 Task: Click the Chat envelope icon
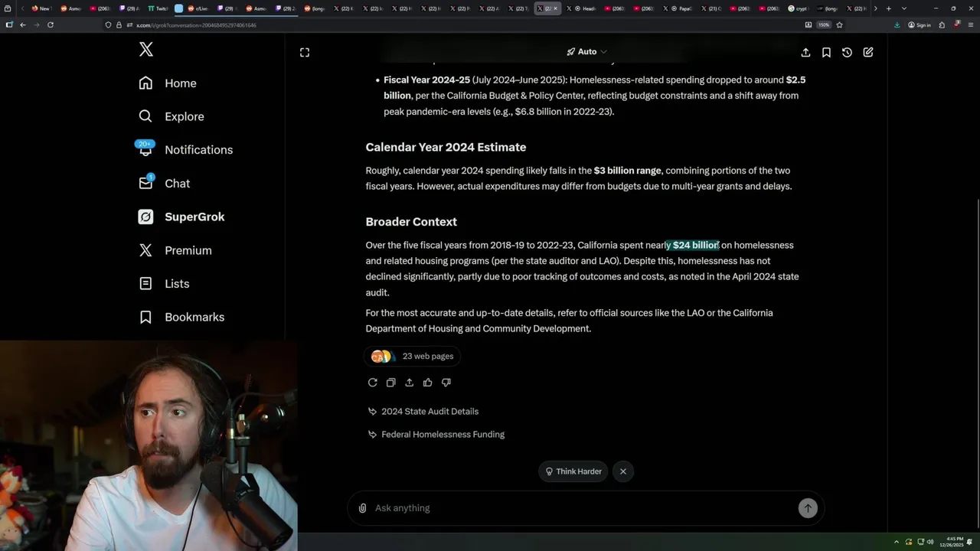tap(145, 183)
